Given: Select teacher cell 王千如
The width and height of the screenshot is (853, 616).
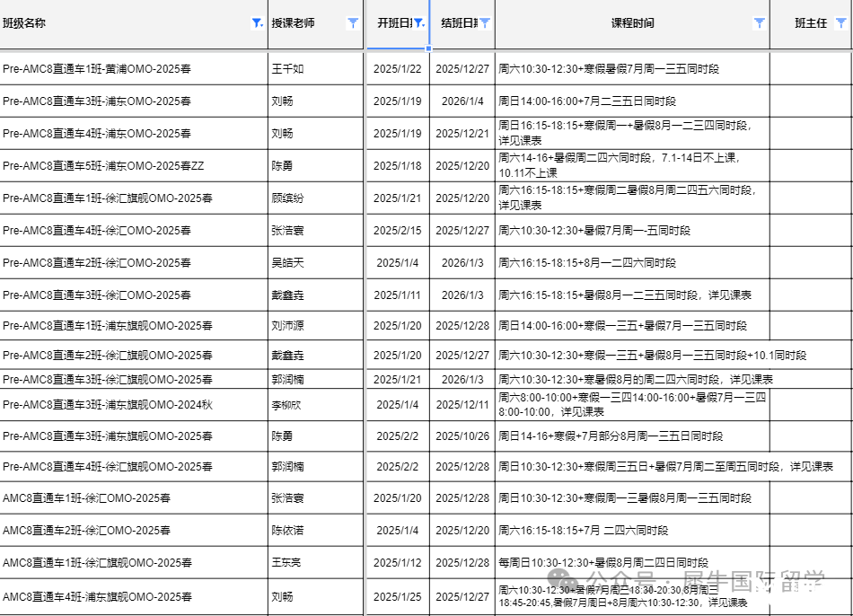Looking at the screenshot, I should tap(315, 68).
